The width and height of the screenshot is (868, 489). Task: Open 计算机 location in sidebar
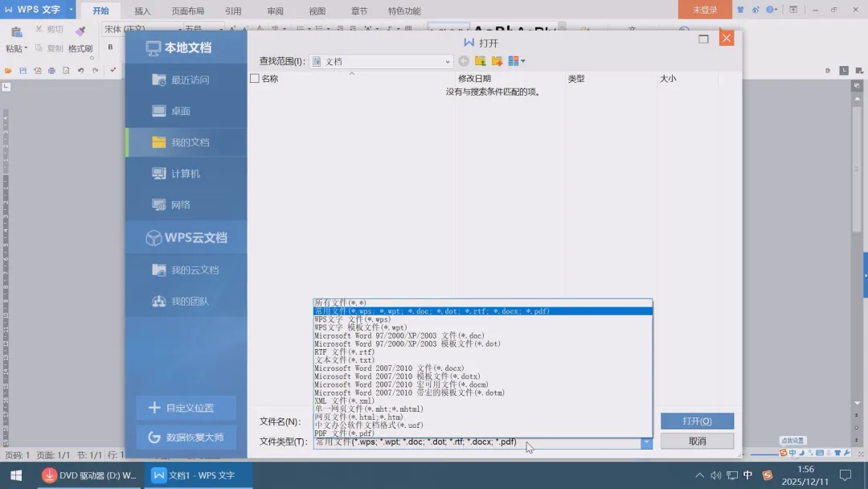click(x=186, y=174)
